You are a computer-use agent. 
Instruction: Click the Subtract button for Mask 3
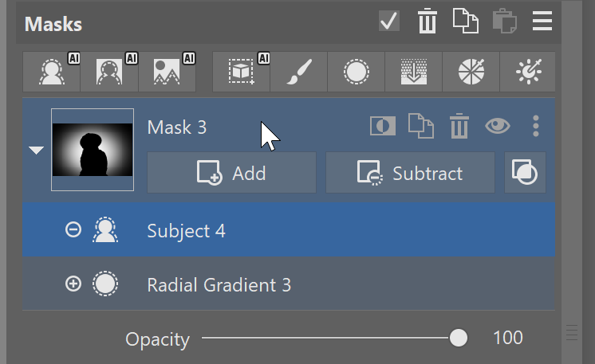click(x=410, y=173)
